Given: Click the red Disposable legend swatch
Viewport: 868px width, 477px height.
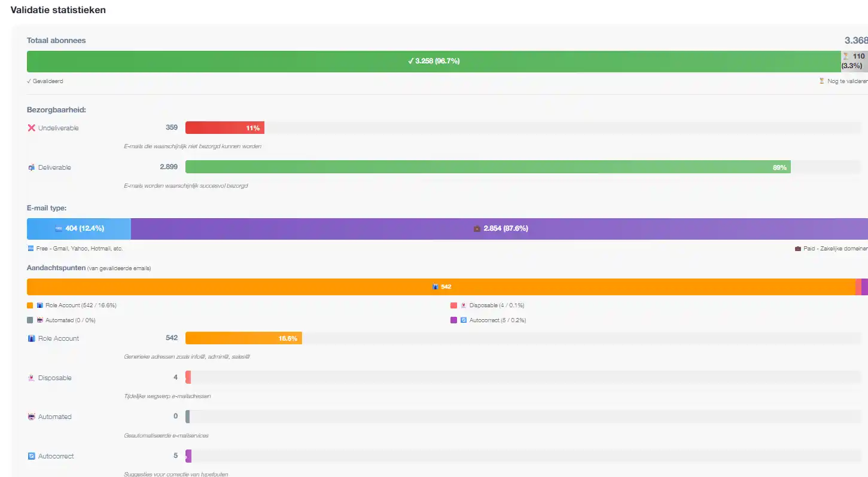Looking at the screenshot, I should 453,305.
